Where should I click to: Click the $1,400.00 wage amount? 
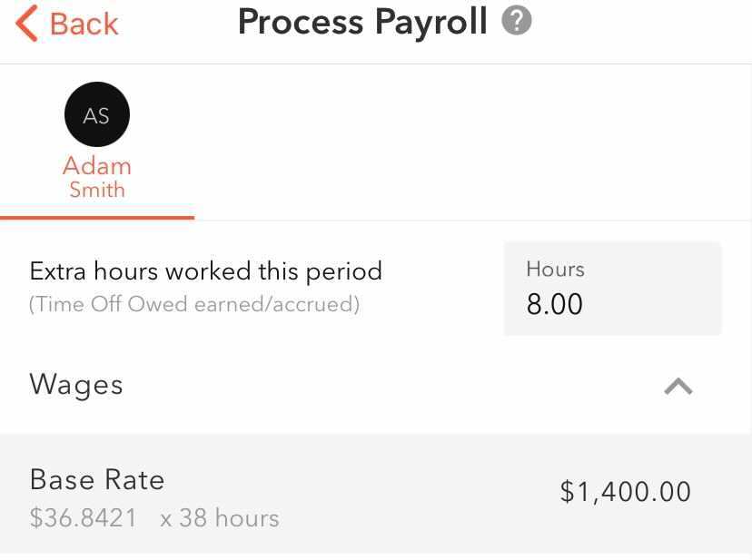tap(626, 492)
